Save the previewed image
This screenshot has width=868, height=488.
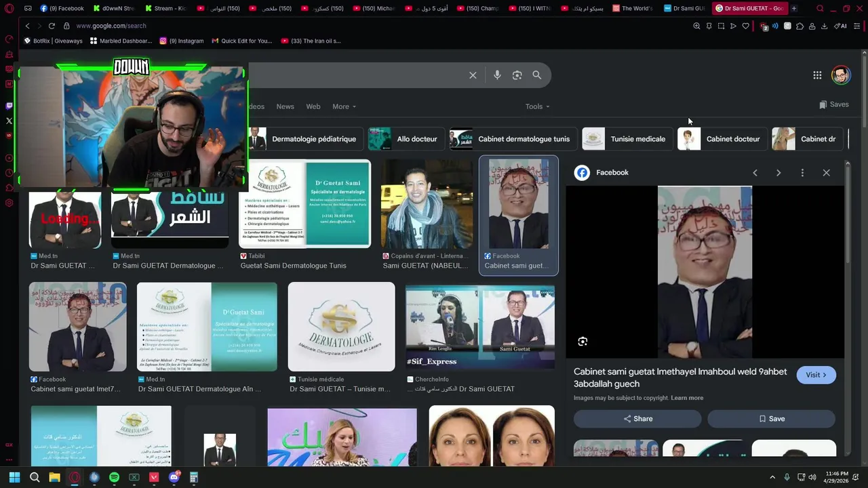pyautogui.click(x=772, y=419)
